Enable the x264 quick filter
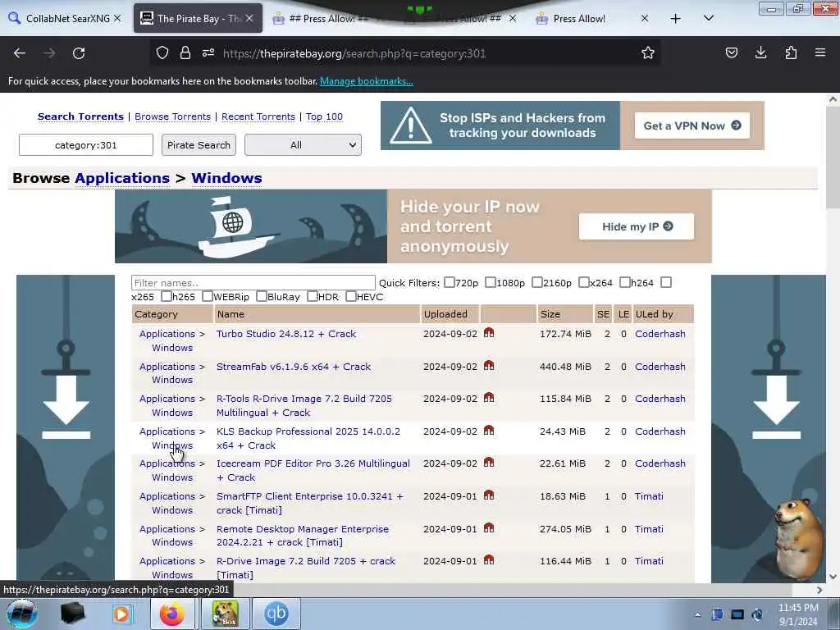840x630 pixels. click(x=584, y=282)
